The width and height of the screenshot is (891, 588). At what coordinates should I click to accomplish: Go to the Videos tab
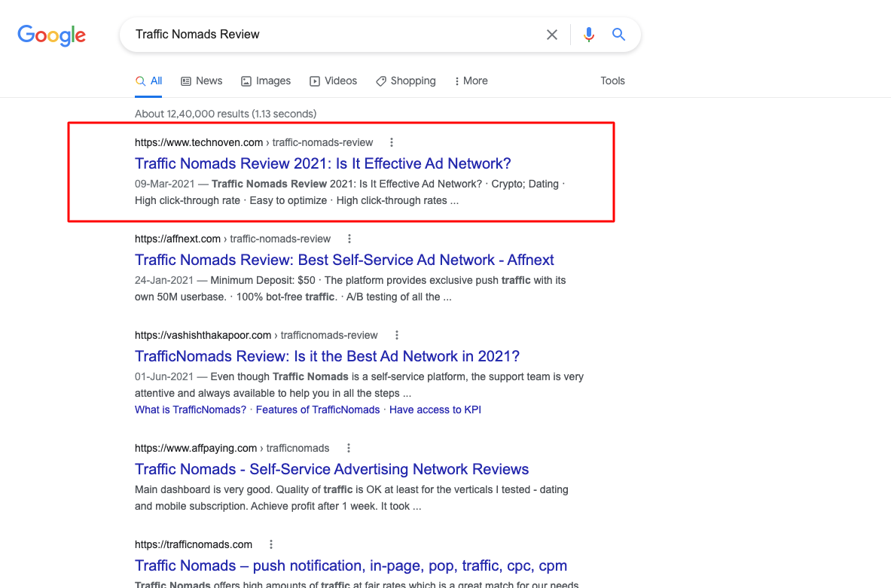click(x=333, y=81)
